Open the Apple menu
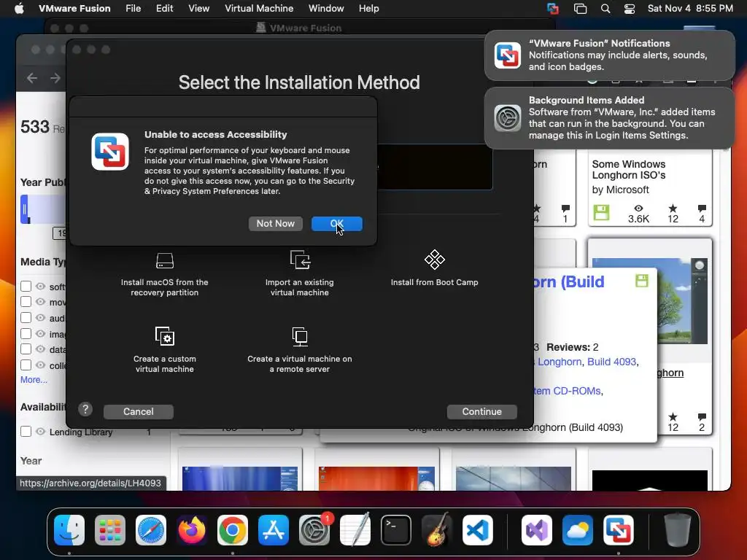Image resolution: width=747 pixels, height=560 pixels. pos(19,9)
